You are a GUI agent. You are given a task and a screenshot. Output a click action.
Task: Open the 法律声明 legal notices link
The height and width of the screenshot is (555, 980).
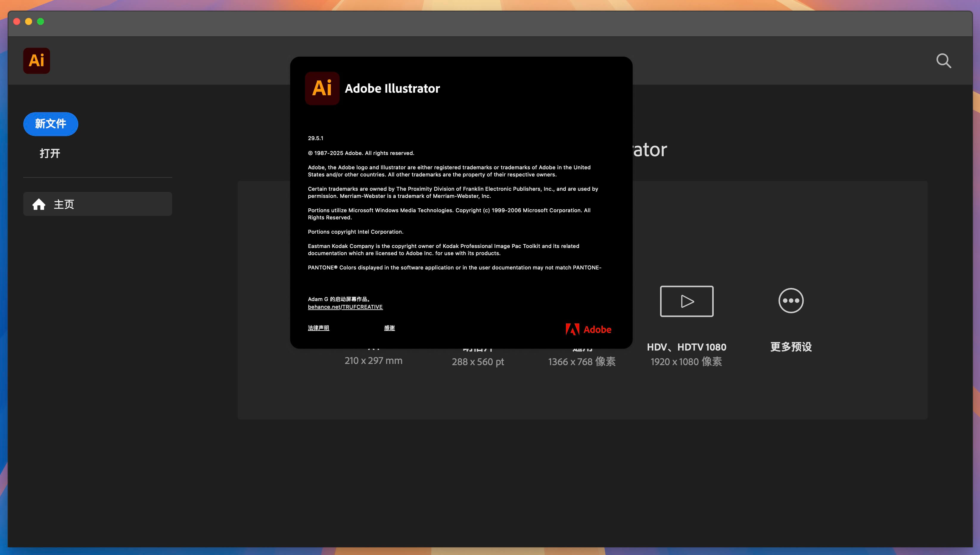318,328
